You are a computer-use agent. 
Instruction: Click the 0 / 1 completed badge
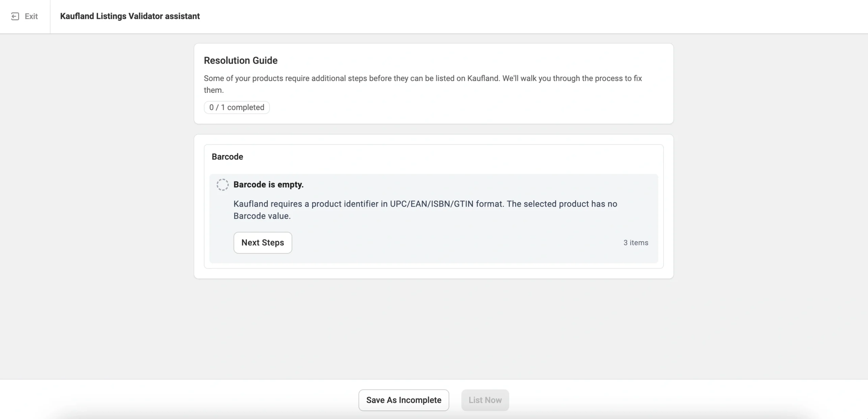click(236, 107)
